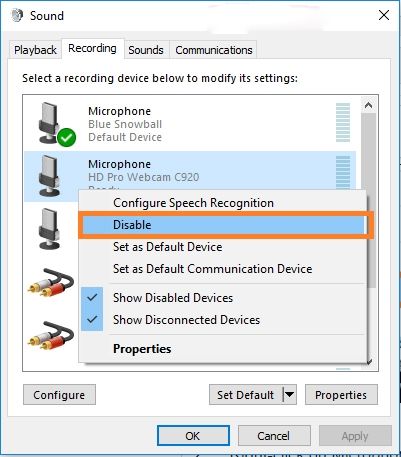
Task: Open the Communications tab
Action: tap(214, 50)
